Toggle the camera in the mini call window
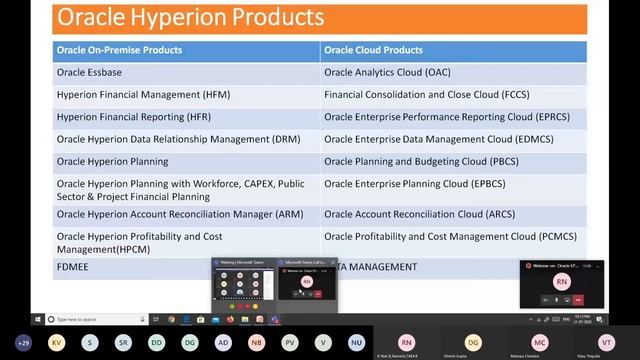Image resolution: width=640 pixels, height=360 pixels. click(x=546, y=300)
